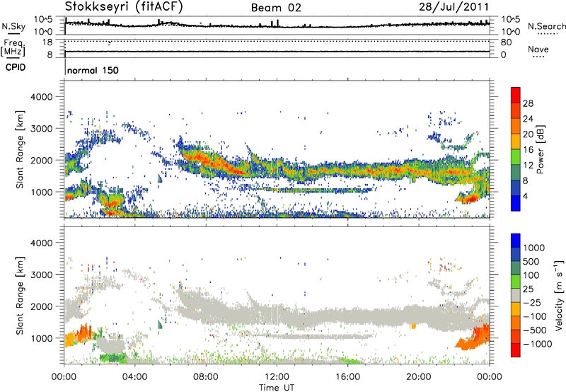Viewport: 566px width, 392px height.
Task: Click the '80' Nave axis tick
Action: tap(507, 42)
